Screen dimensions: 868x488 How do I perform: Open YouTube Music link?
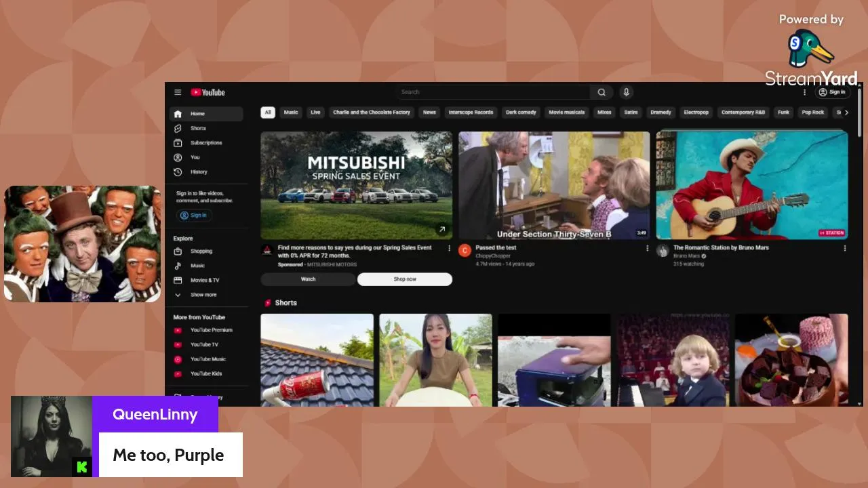tap(206, 359)
